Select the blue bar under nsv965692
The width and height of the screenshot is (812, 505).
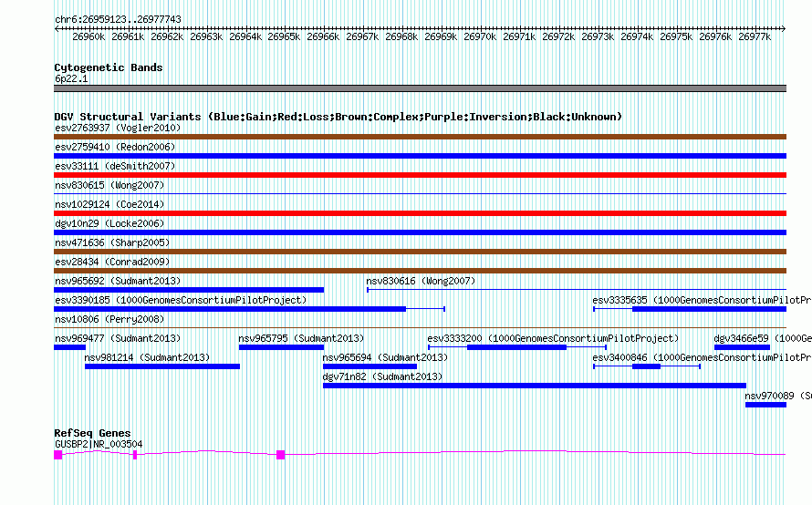[189, 290]
